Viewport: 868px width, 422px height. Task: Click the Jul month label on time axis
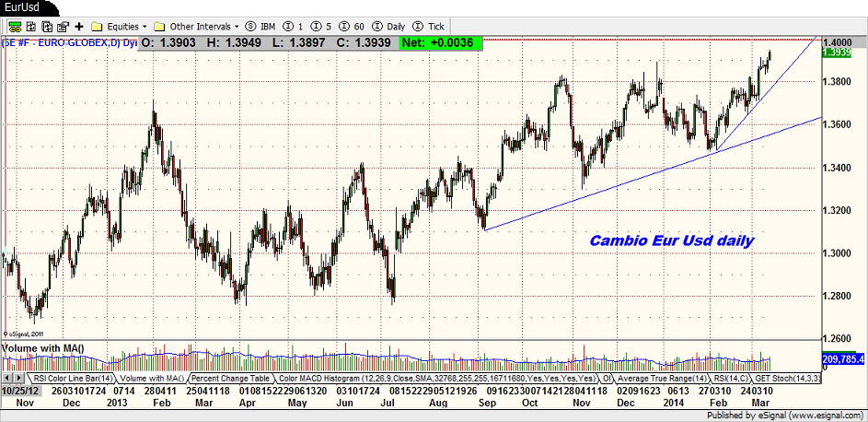(389, 403)
